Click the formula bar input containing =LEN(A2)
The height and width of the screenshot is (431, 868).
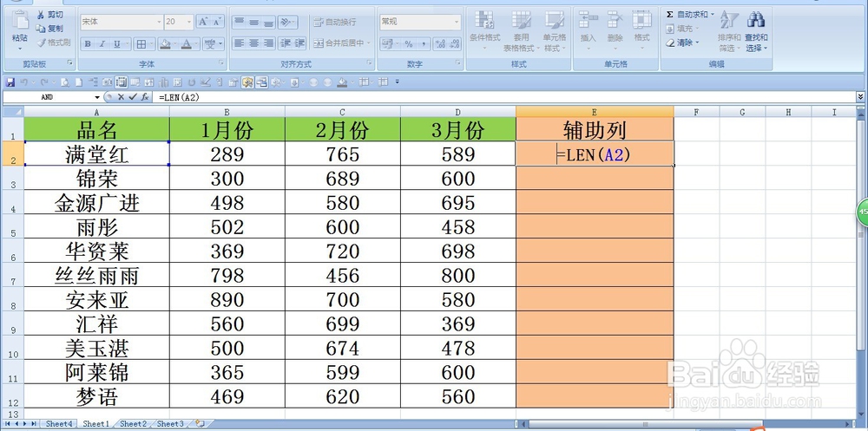point(503,97)
